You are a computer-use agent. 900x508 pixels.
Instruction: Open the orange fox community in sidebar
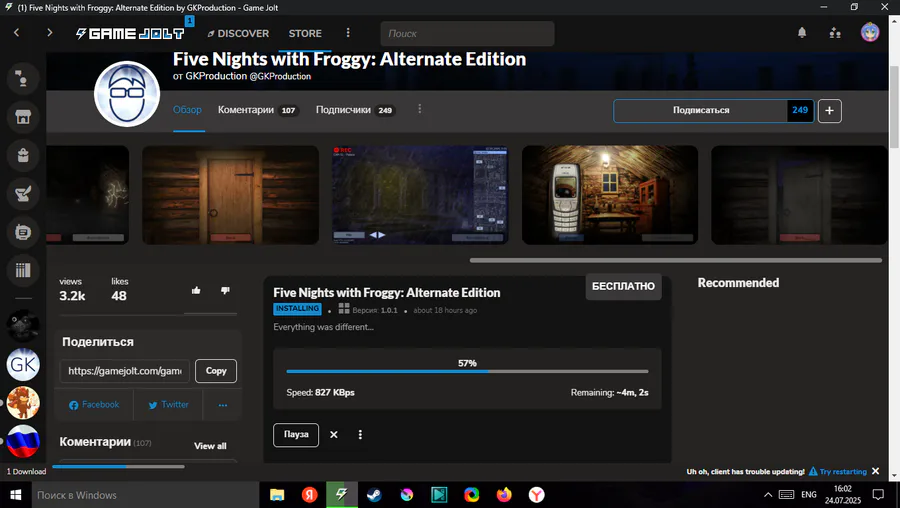[23, 402]
